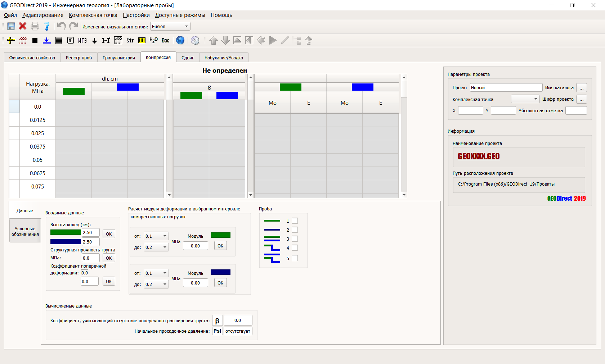
Task: Click the red hatched grid toolbar icon
Action: tap(23, 40)
